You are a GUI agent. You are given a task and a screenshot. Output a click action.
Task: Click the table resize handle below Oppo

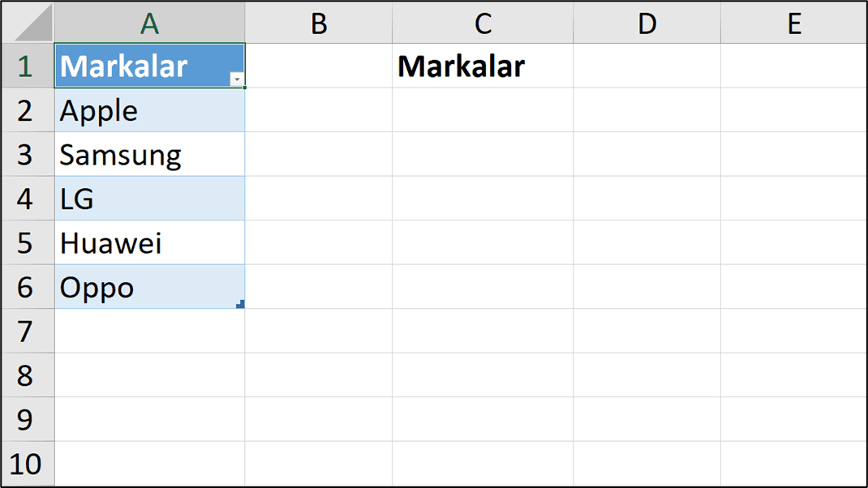coord(240,304)
